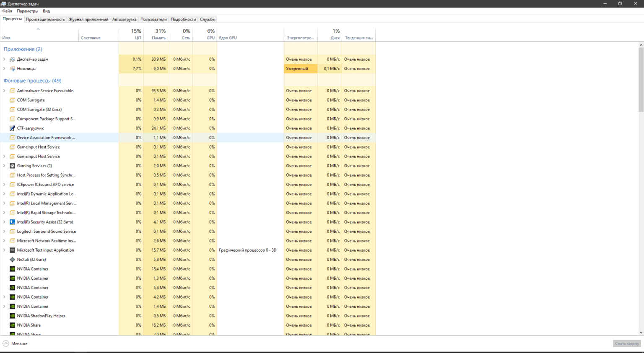The height and width of the screenshot is (353, 644).
Task: Go to the Подробности tab
Action: (x=183, y=19)
